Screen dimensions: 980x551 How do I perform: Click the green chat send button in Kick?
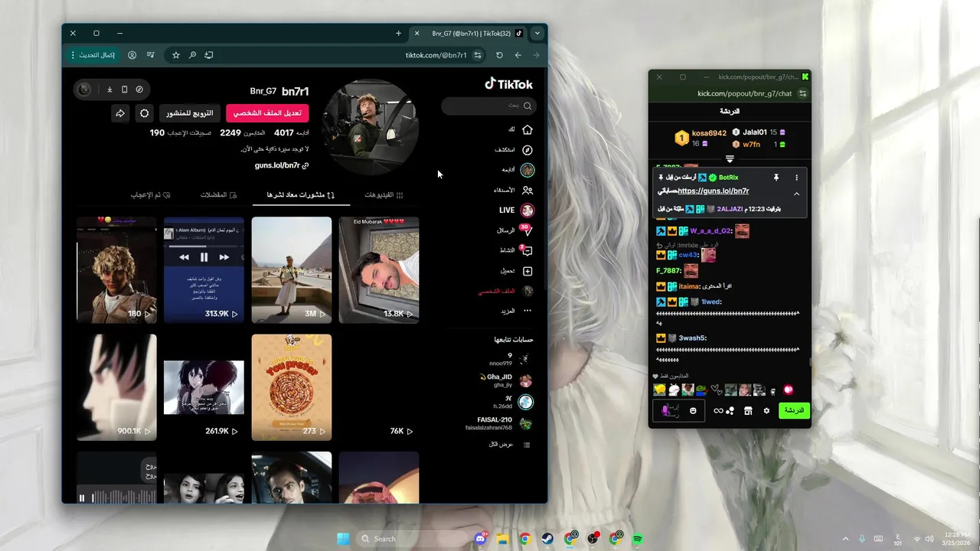click(x=794, y=411)
